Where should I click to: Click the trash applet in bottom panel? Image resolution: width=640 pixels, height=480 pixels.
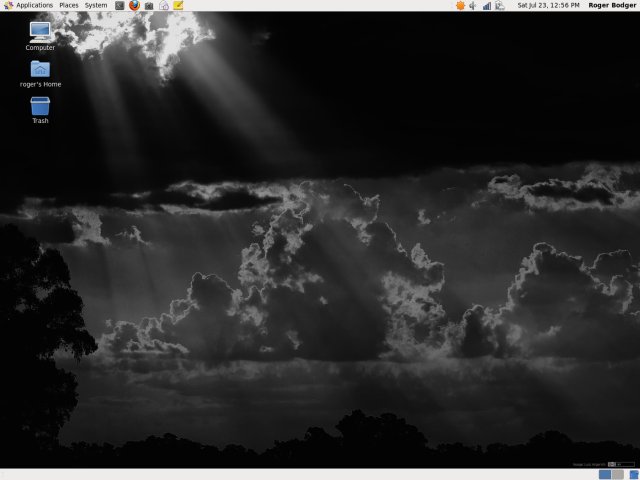[634, 474]
